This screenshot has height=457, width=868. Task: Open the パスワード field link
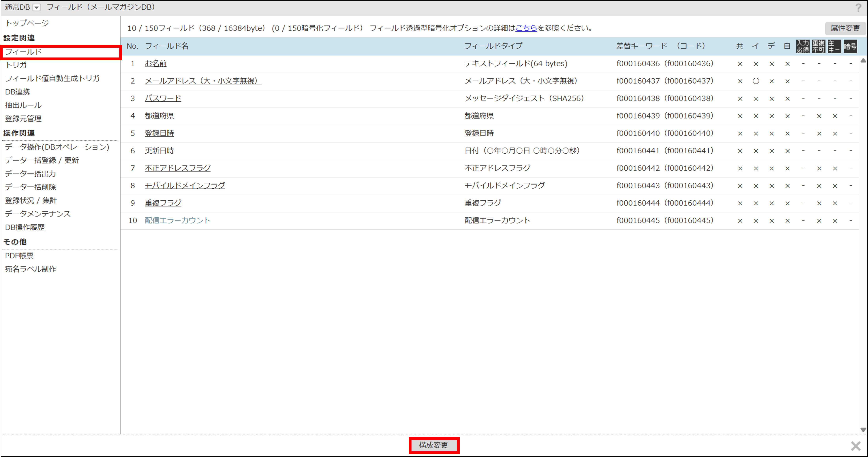[x=163, y=98]
